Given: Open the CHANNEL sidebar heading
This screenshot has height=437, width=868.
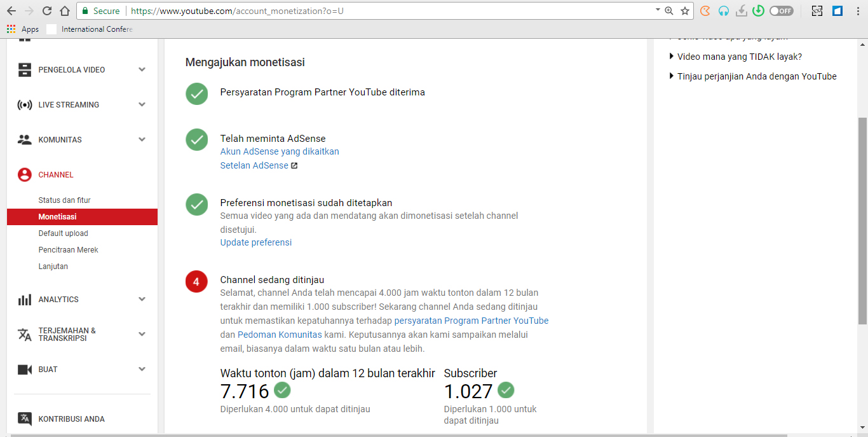Looking at the screenshot, I should click(56, 175).
